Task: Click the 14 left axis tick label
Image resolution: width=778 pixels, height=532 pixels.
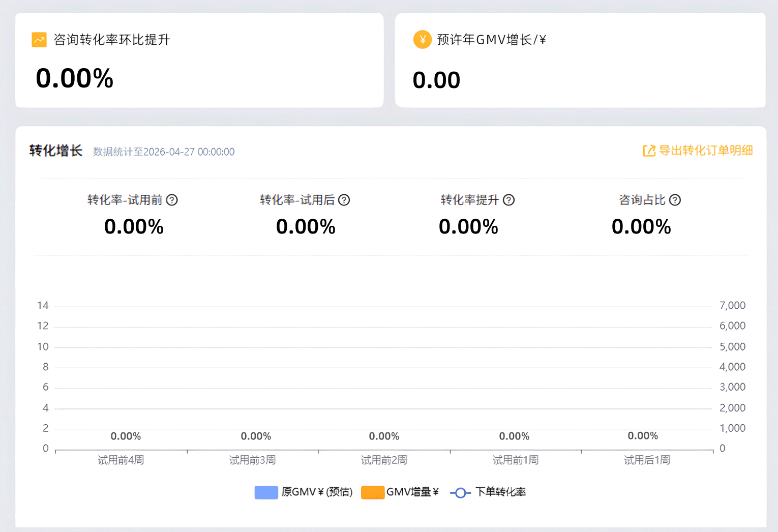Action: pos(43,306)
